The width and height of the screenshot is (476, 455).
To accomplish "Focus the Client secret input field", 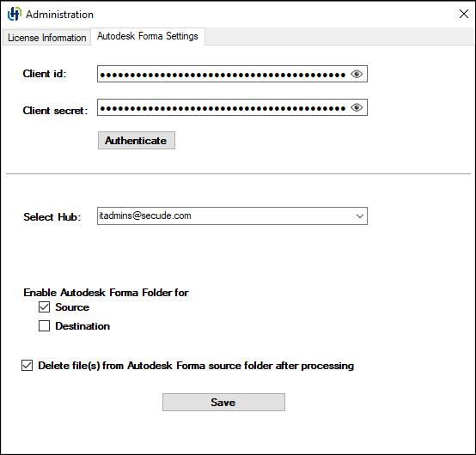I will tap(232, 107).
